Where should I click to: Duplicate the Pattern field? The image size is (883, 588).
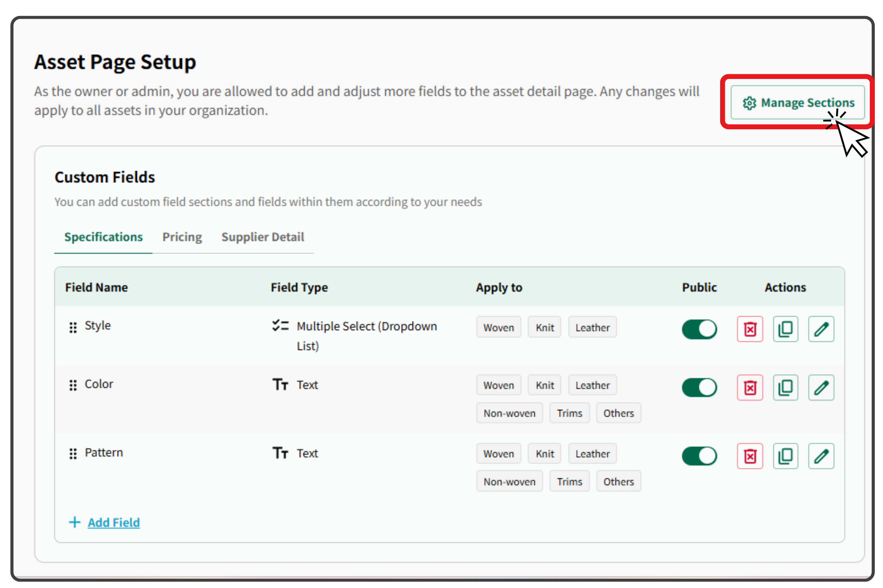tap(785, 456)
